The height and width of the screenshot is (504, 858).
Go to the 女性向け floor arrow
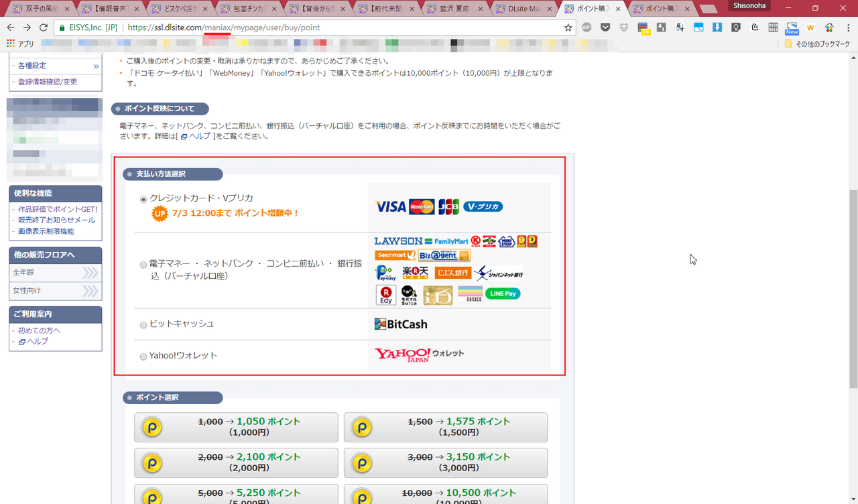[x=90, y=291]
